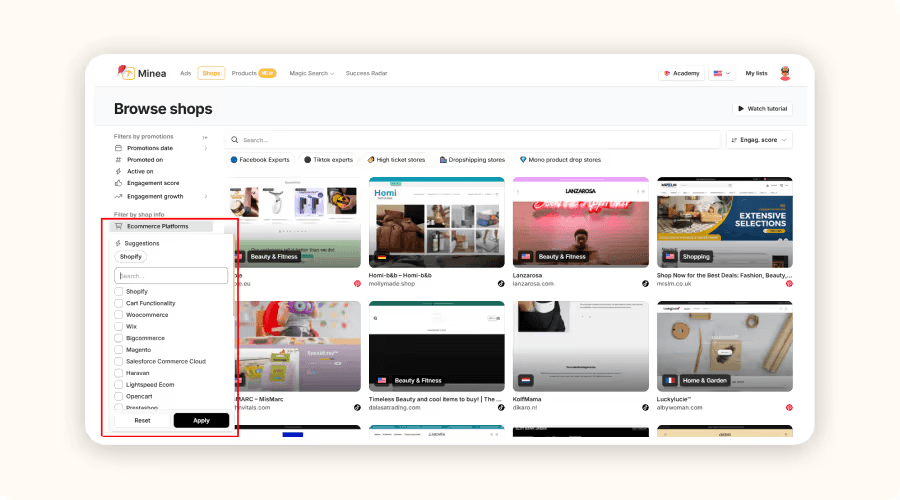The width and height of the screenshot is (900, 500).
Task: Expand the Magic Search menu
Action: pyautogui.click(x=312, y=73)
